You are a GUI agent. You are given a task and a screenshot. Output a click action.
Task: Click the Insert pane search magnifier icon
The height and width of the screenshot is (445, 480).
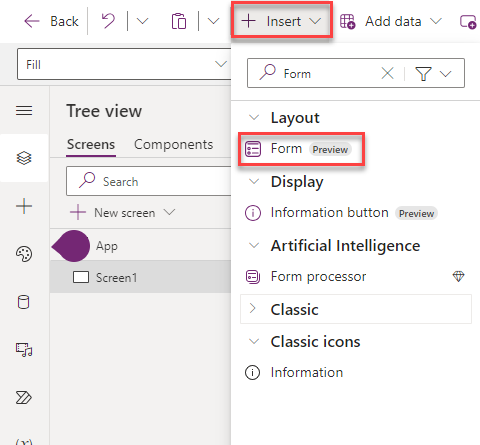(268, 72)
